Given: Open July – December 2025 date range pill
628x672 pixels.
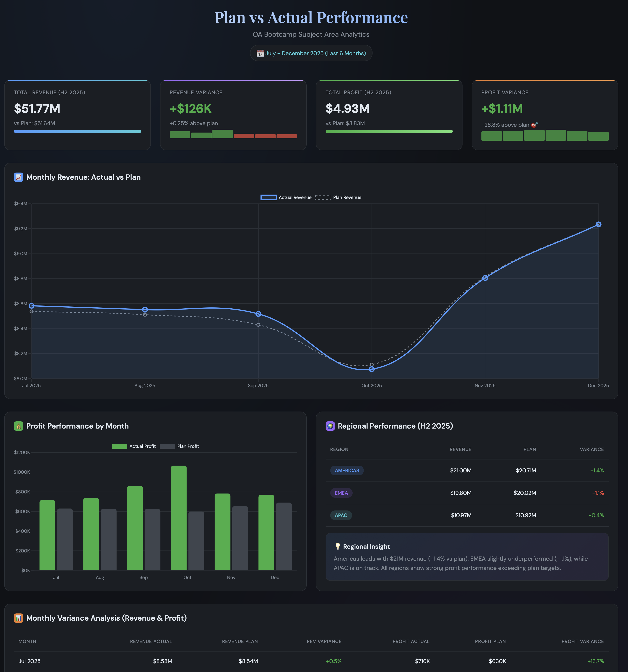Looking at the screenshot, I should (311, 53).
